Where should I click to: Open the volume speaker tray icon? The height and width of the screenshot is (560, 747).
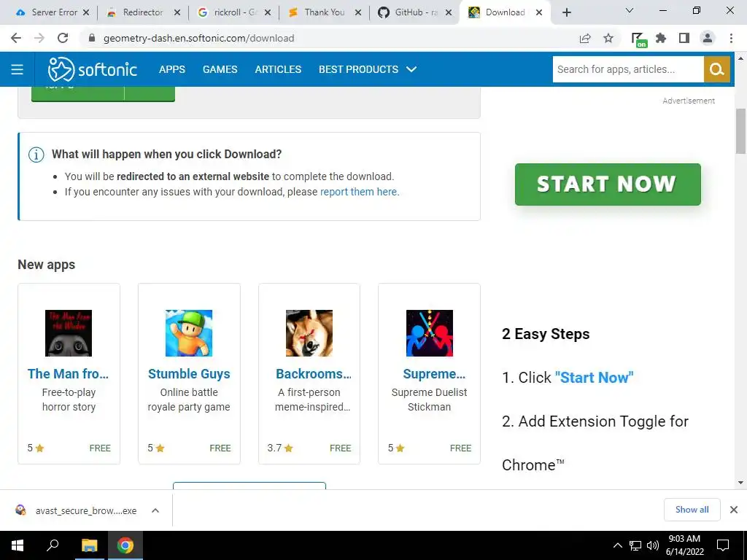coord(653,545)
